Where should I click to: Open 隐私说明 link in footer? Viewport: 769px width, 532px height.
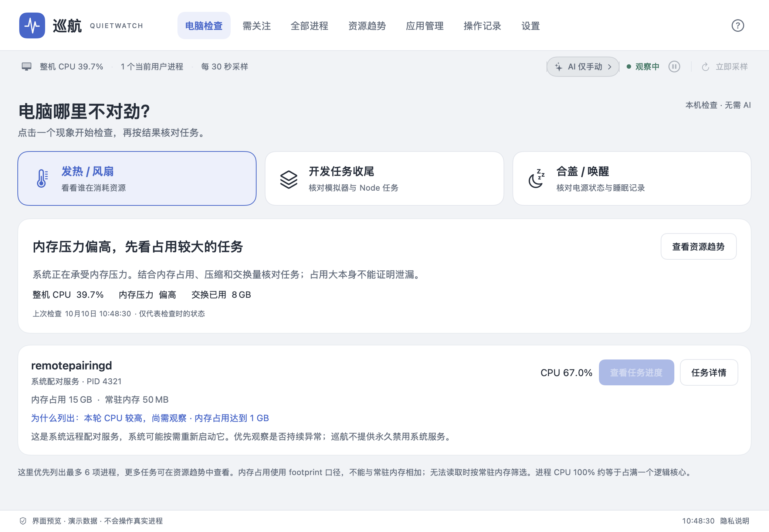pos(735,521)
